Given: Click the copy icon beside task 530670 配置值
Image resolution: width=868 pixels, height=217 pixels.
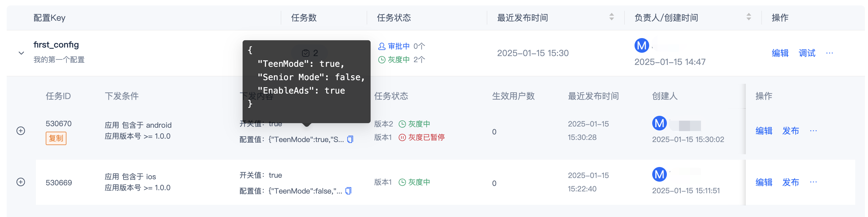Looking at the screenshot, I should [x=350, y=139].
